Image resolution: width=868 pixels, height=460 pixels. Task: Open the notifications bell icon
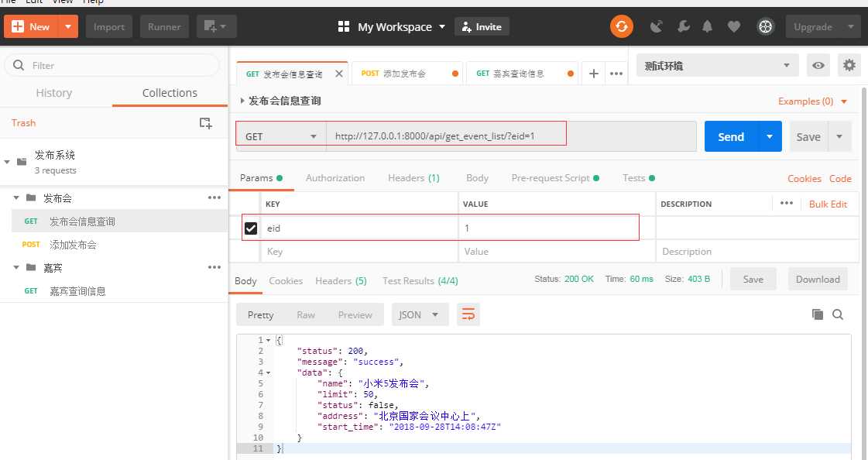click(707, 26)
